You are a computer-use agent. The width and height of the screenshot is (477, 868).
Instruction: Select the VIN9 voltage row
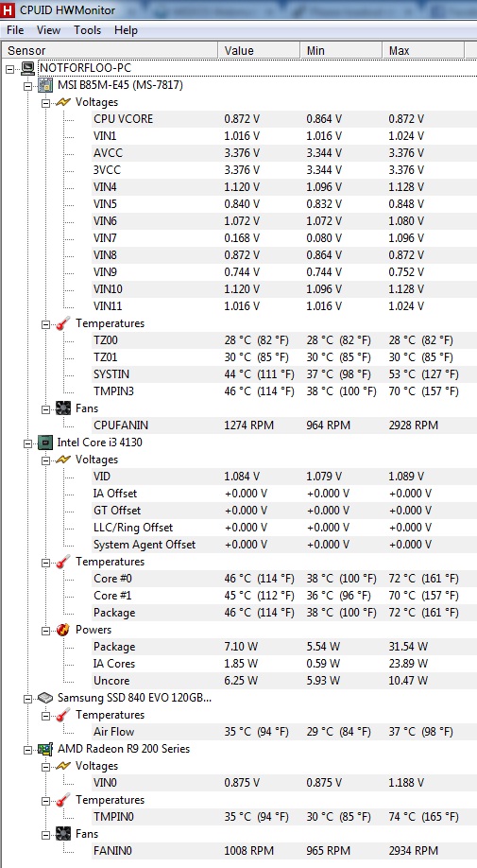click(x=284, y=271)
